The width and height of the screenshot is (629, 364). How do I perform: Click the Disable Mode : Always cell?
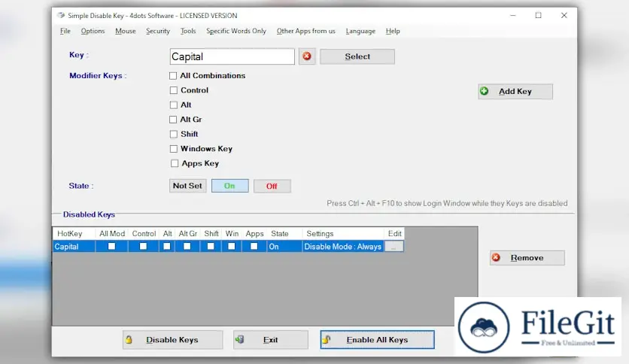pos(342,247)
